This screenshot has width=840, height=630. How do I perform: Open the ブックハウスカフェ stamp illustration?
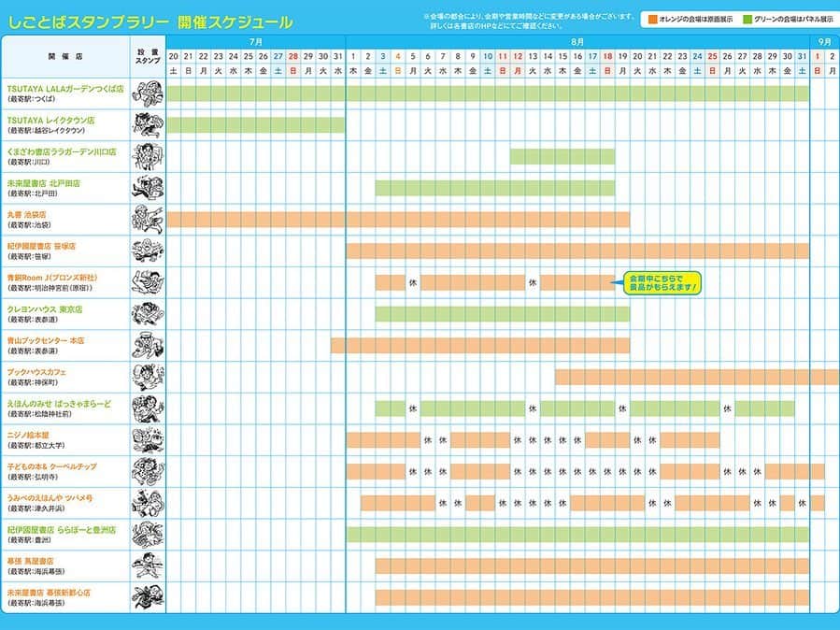coord(148,377)
